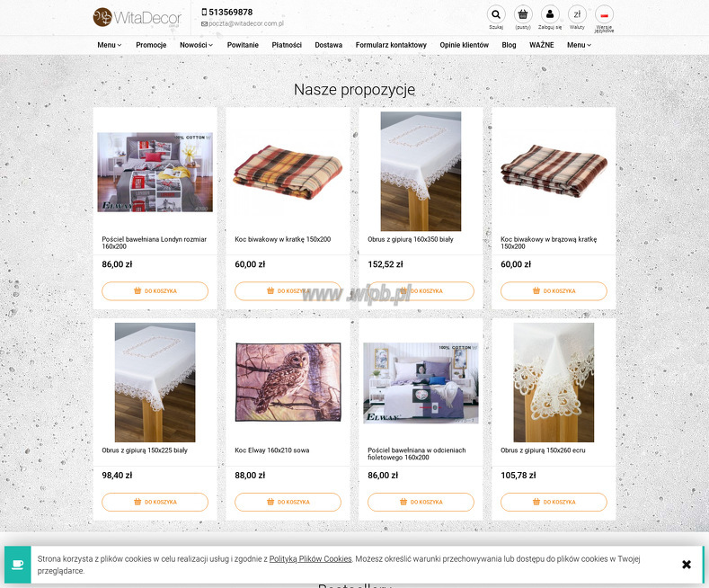Open the language version flag icon

tap(604, 14)
